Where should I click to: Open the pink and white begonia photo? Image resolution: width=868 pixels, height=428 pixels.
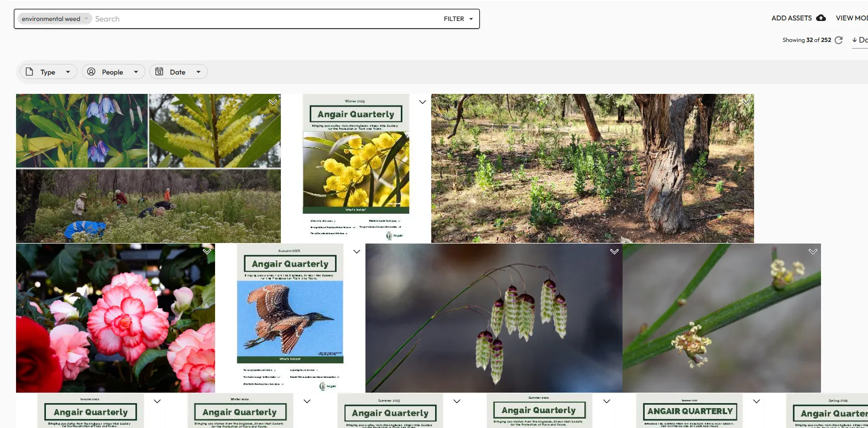[x=116, y=318]
